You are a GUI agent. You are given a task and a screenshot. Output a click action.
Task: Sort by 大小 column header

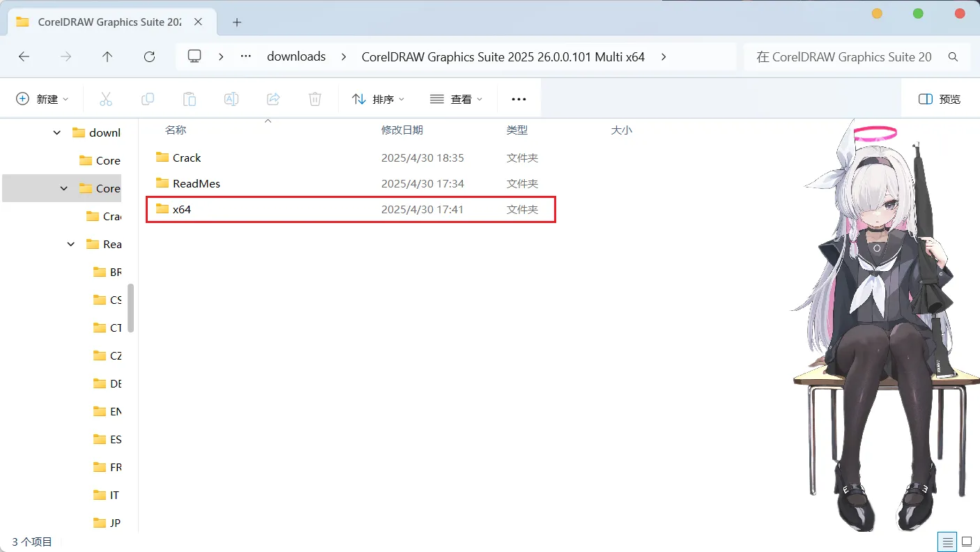tap(622, 130)
